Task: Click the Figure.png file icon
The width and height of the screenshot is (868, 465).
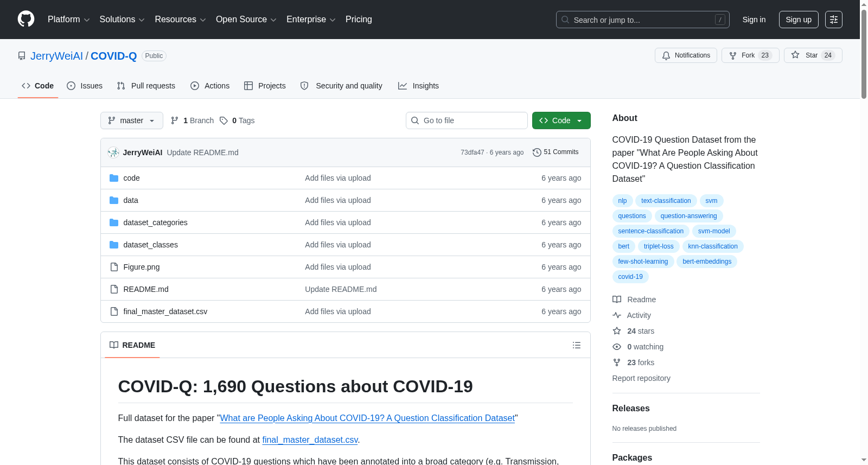Action: click(114, 267)
